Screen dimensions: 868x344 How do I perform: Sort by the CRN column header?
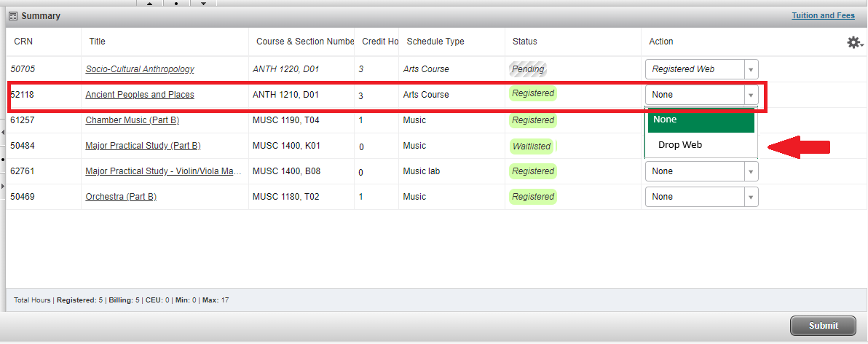click(x=23, y=42)
